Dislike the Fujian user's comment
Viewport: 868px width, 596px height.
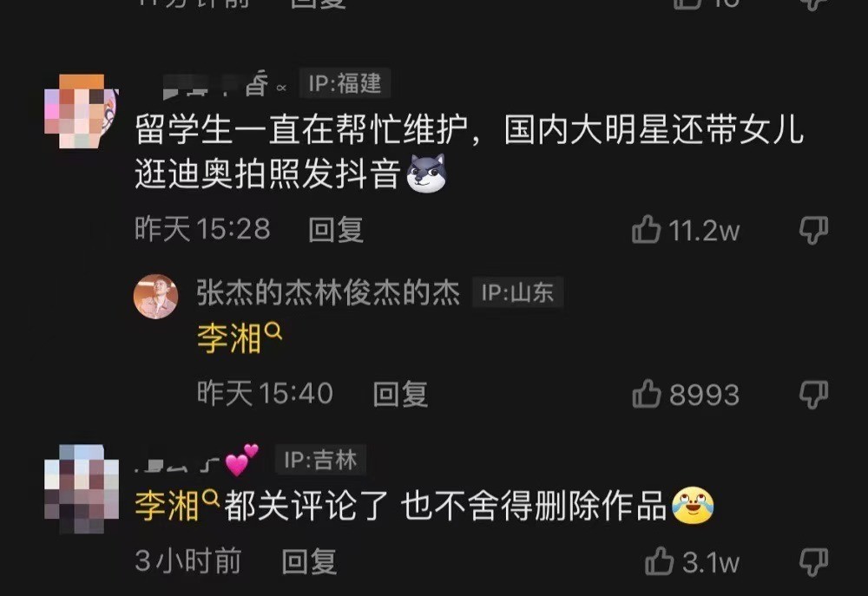(x=813, y=230)
